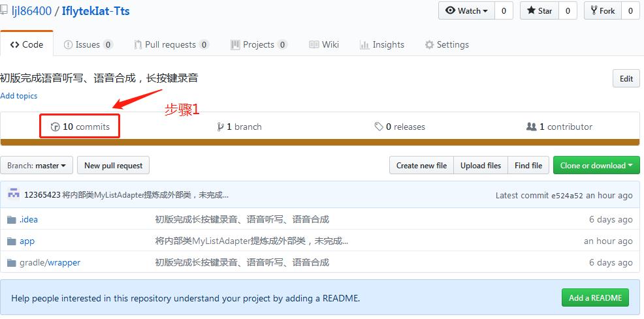The image size is (644, 319).
Task: Click the Code brackets icon
Action: 15,45
